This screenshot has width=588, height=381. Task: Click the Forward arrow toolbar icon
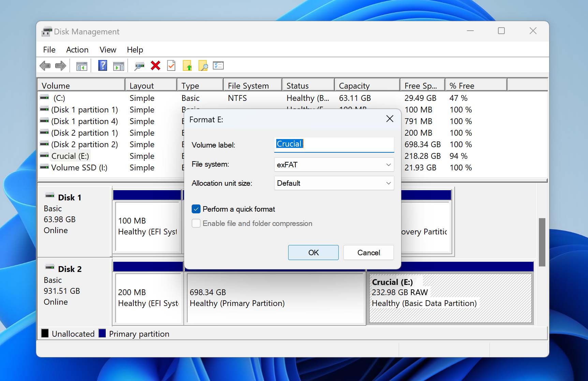(60, 65)
